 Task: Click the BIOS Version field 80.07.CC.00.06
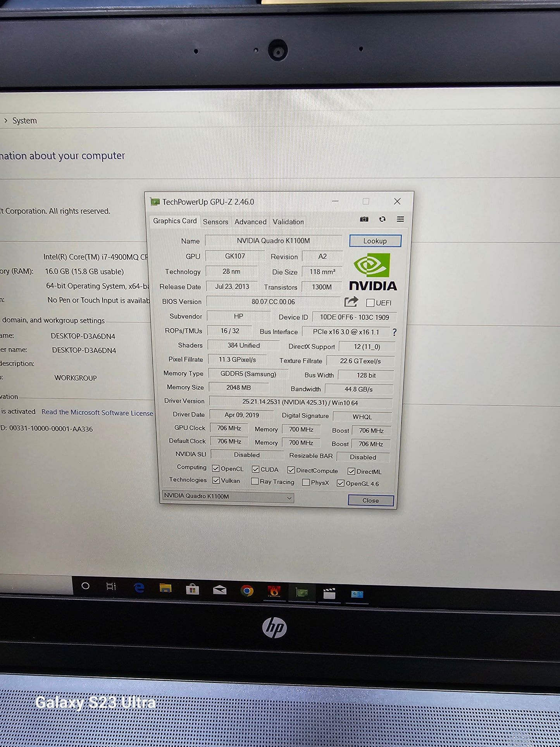click(273, 302)
